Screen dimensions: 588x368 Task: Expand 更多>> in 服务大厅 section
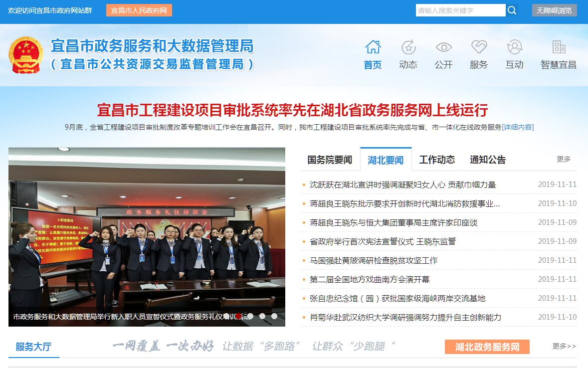click(x=564, y=346)
